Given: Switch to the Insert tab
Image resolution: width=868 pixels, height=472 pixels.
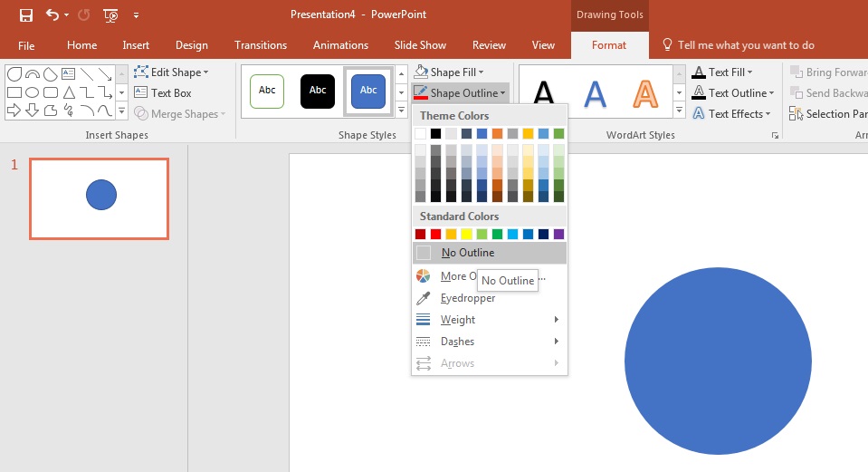Looking at the screenshot, I should point(136,45).
